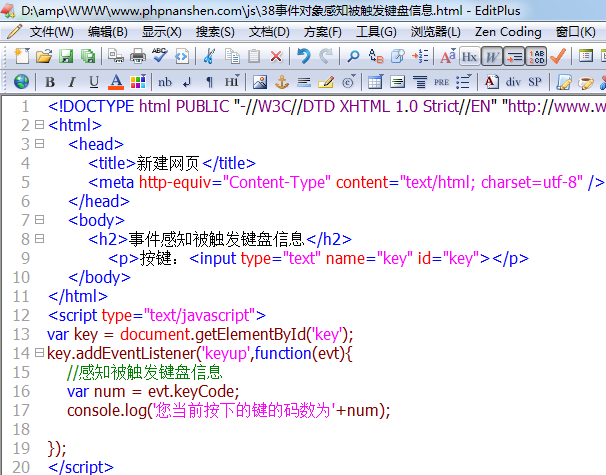The image size is (606, 475).
Task: Collapse the body fold on line 7
Action: [39, 220]
